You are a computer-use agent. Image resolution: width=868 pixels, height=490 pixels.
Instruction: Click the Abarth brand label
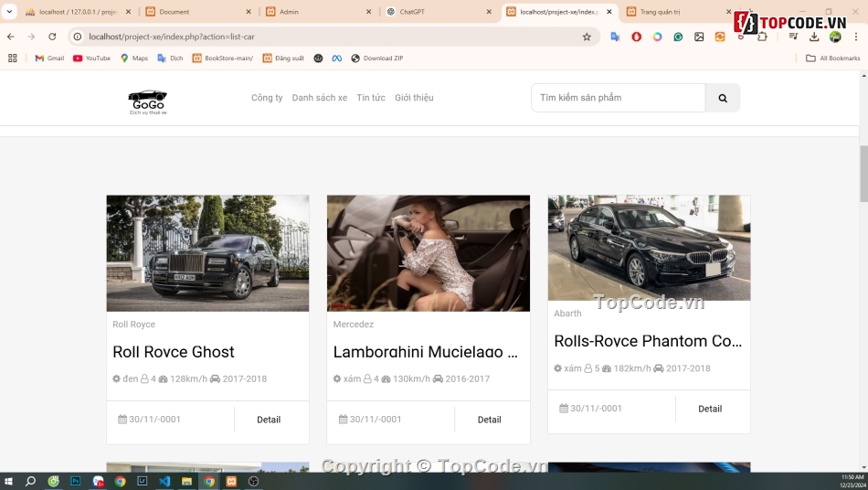tap(567, 313)
